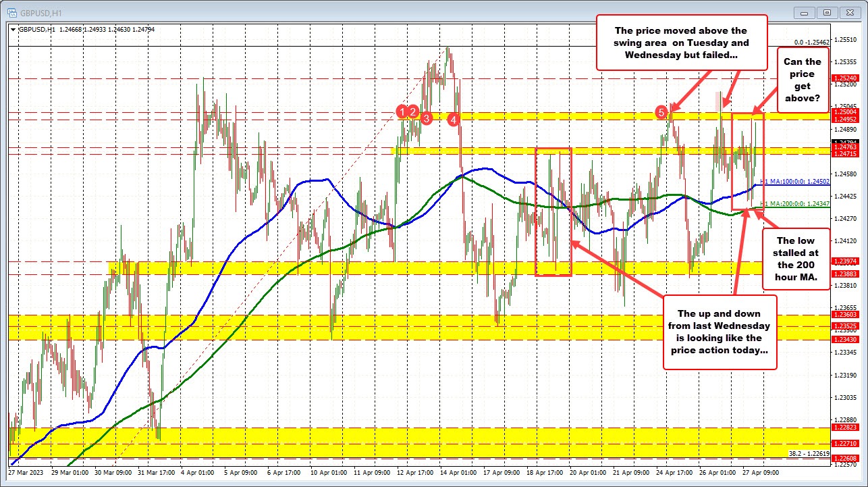Click the H1 MA:200:0:0: 1.24347 label
Screen dimensions: 868x487
794,203
